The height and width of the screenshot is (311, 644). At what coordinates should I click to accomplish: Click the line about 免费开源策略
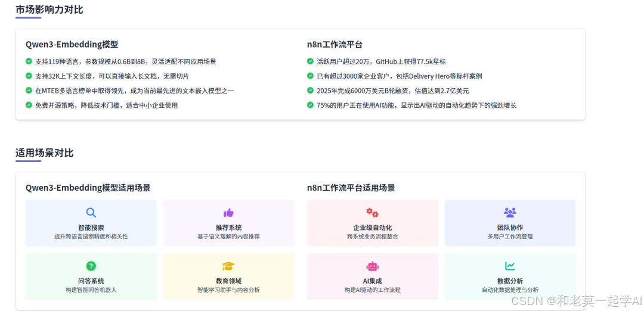[106, 105]
